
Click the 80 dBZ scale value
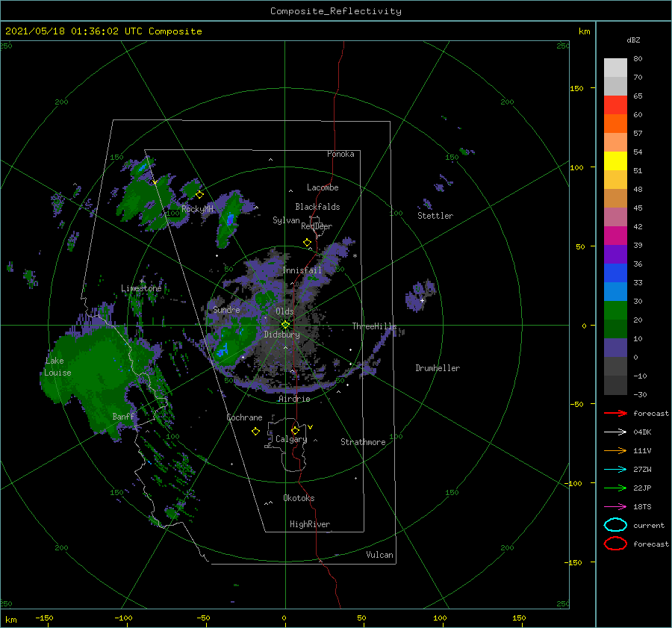pos(638,59)
